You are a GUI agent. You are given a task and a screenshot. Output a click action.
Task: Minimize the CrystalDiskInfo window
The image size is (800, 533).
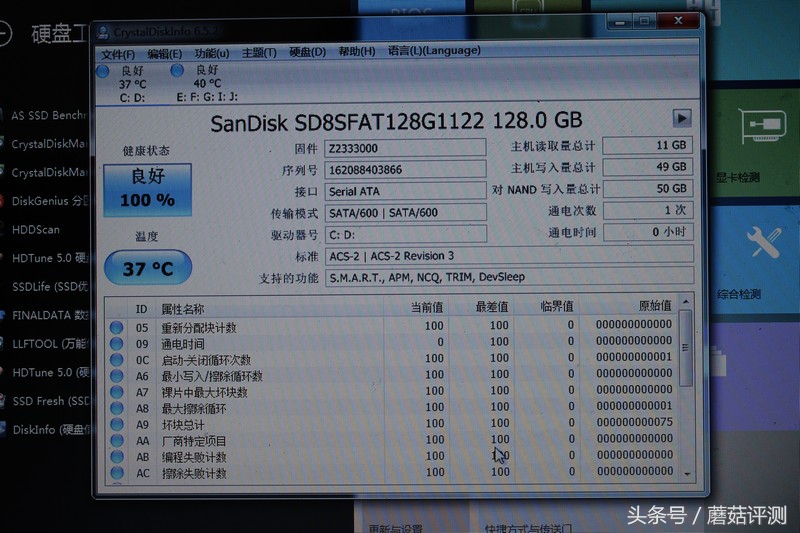click(x=620, y=22)
